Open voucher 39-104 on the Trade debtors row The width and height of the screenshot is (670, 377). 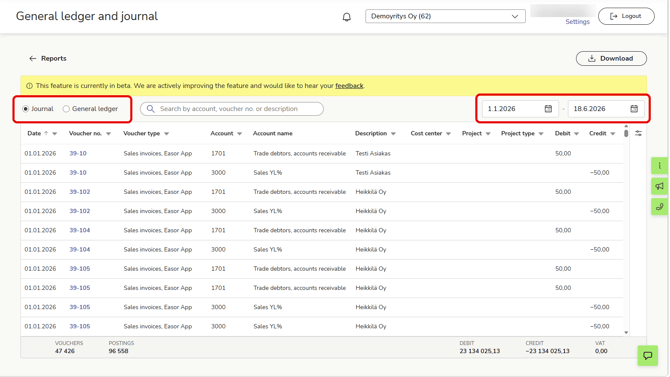click(x=80, y=230)
